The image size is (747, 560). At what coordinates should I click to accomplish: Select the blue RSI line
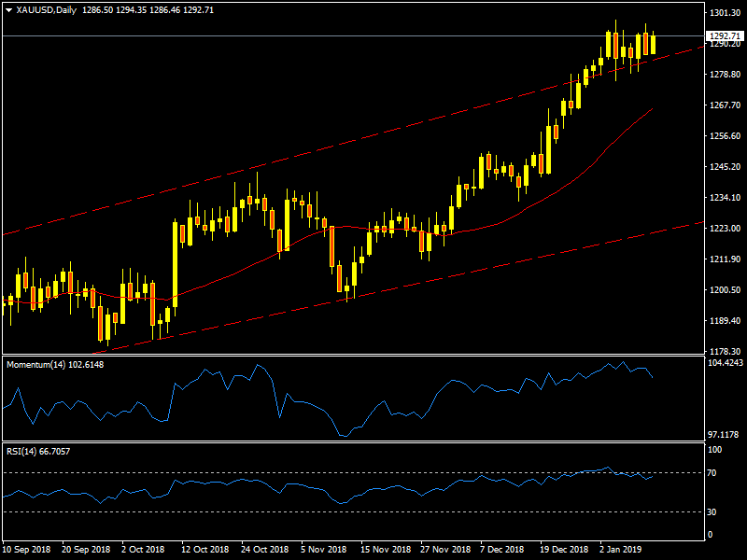pos(280,487)
